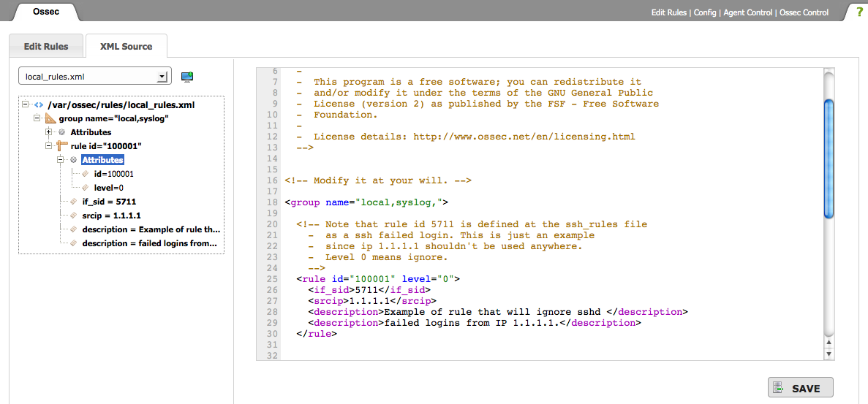The width and height of the screenshot is (868, 404).
Task: Select the level=0 attribute in the tree
Action: [x=108, y=187]
